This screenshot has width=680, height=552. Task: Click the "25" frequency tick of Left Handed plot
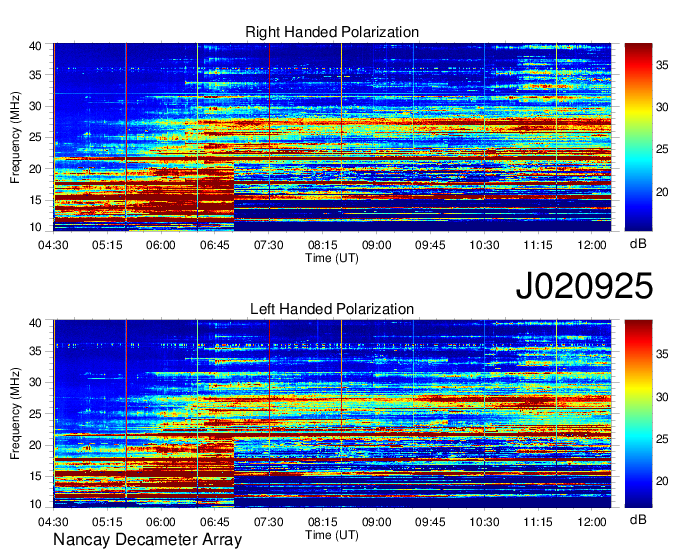tap(36, 414)
